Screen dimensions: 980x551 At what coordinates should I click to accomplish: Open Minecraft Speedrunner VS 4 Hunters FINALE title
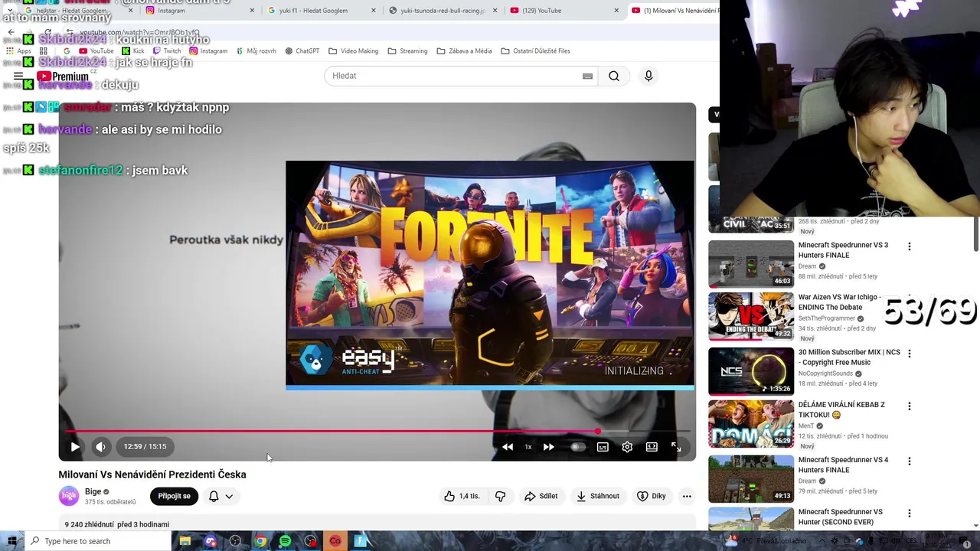tap(844, 465)
